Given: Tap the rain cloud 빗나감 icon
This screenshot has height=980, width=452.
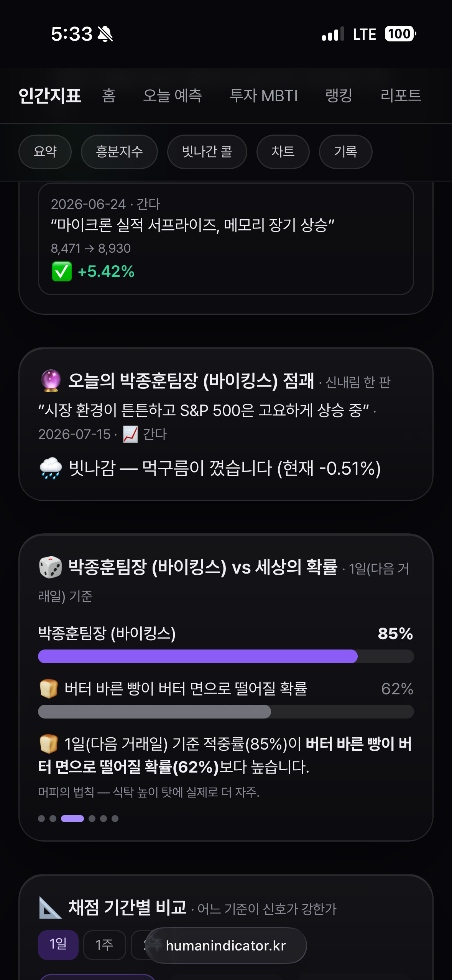Looking at the screenshot, I should pyautogui.click(x=51, y=468).
